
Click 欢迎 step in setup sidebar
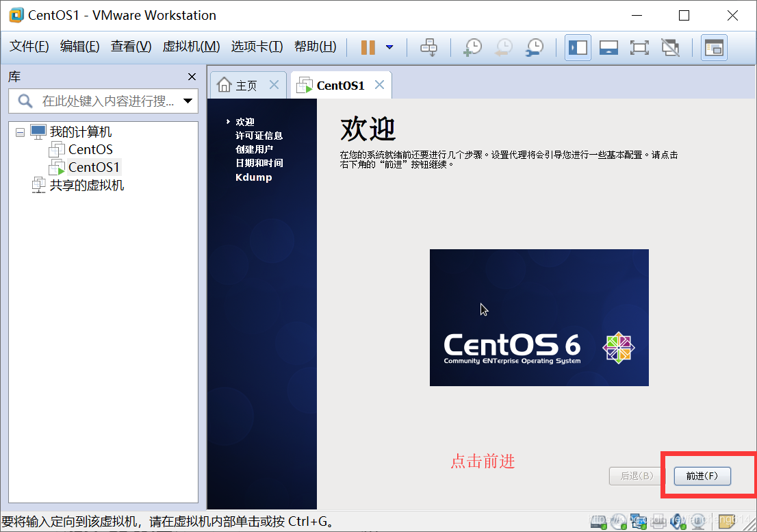[x=245, y=122]
